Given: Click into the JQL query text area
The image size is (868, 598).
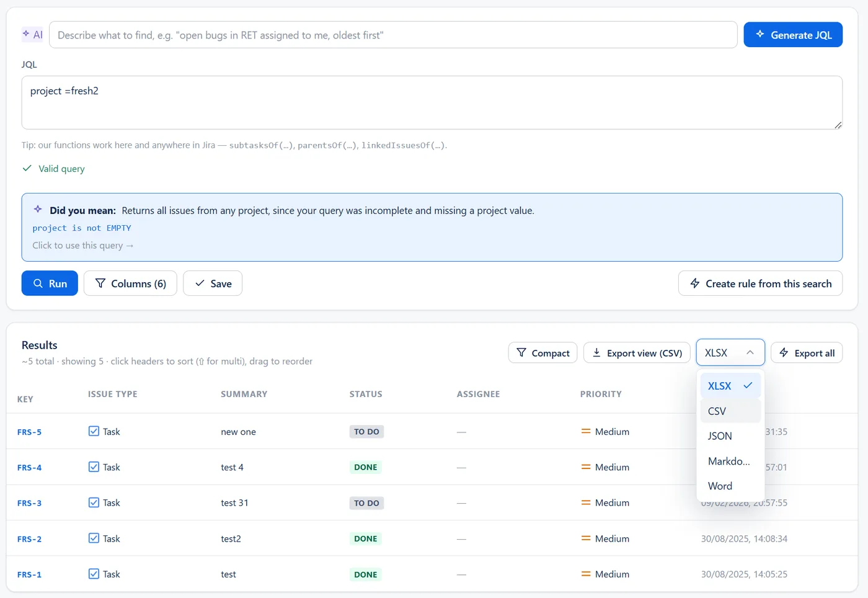Looking at the screenshot, I should (432, 102).
